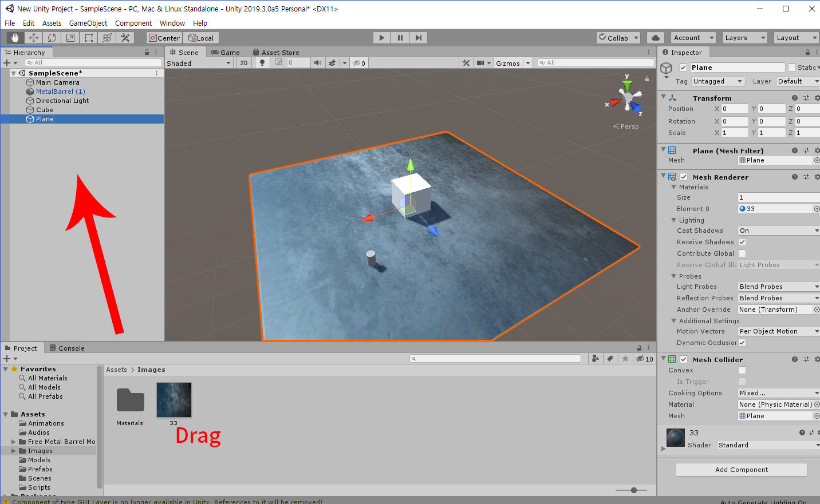Open the Component menu
This screenshot has height=504, width=820.
(133, 23)
